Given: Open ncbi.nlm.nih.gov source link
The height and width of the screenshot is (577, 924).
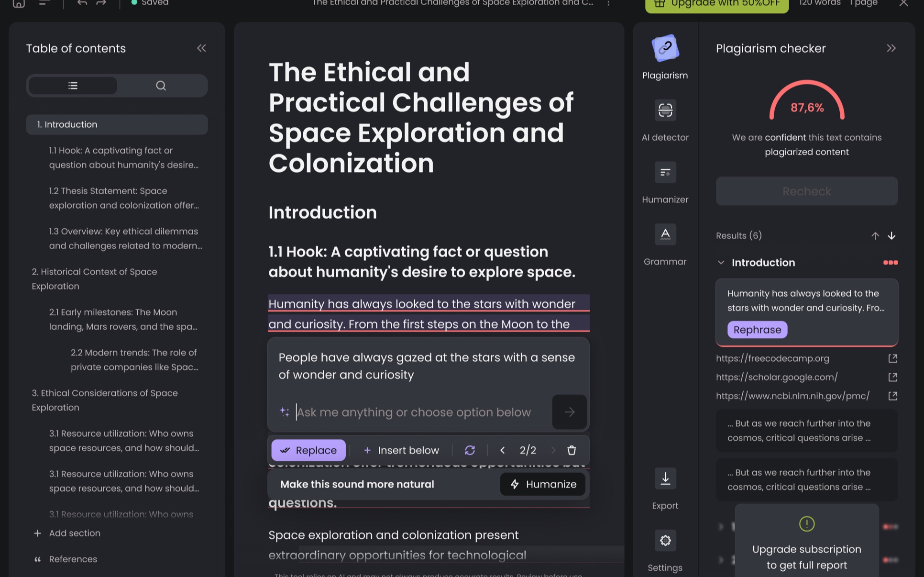Looking at the screenshot, I should (792, 396).
